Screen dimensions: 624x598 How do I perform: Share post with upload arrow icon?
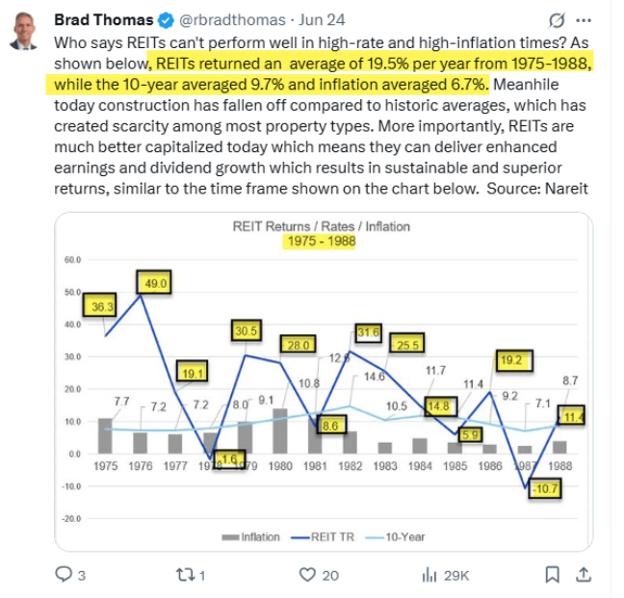click(x=583, y=575)
